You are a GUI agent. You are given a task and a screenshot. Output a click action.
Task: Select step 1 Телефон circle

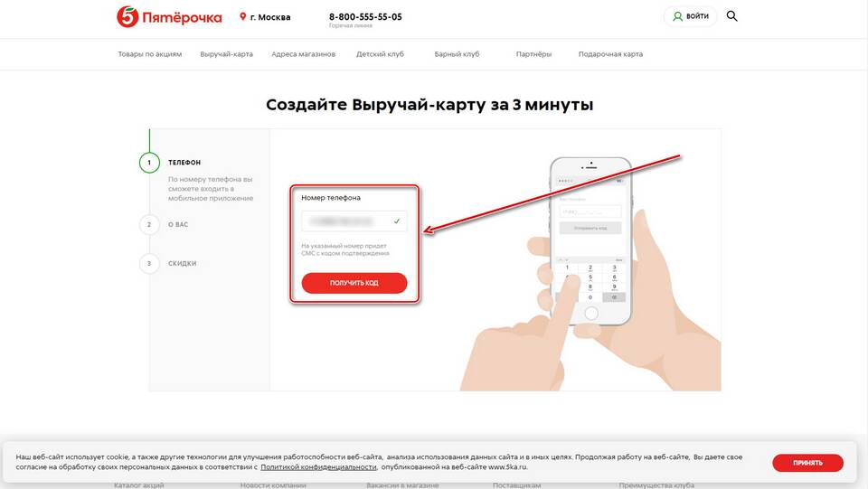pyautogui.click(x=149, y=163)
